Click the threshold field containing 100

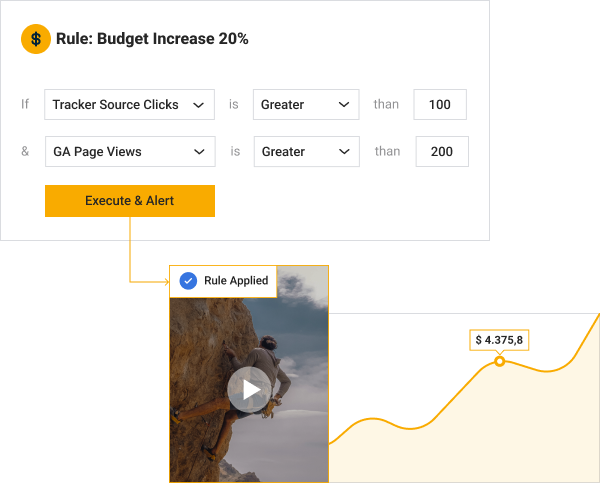(x=440, y=105)
